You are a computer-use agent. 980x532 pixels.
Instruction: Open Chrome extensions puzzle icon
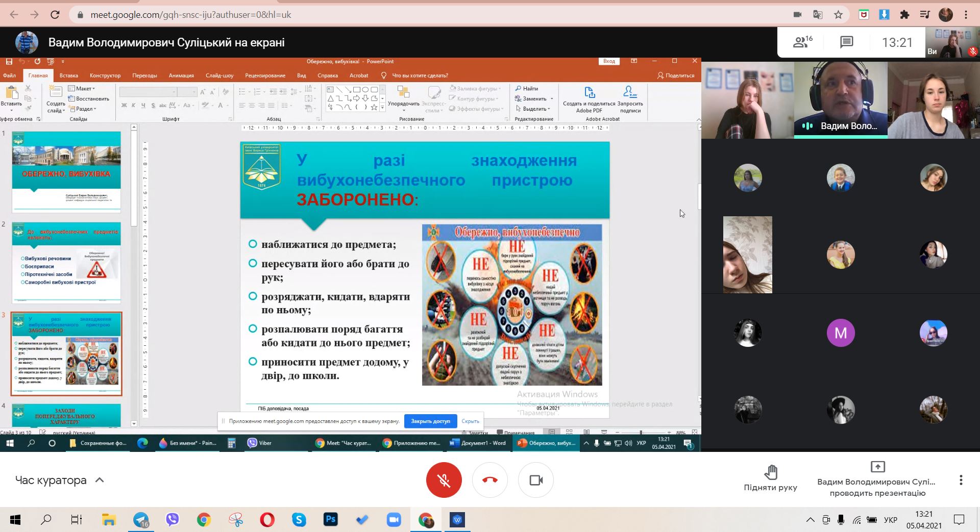[904, 15]
